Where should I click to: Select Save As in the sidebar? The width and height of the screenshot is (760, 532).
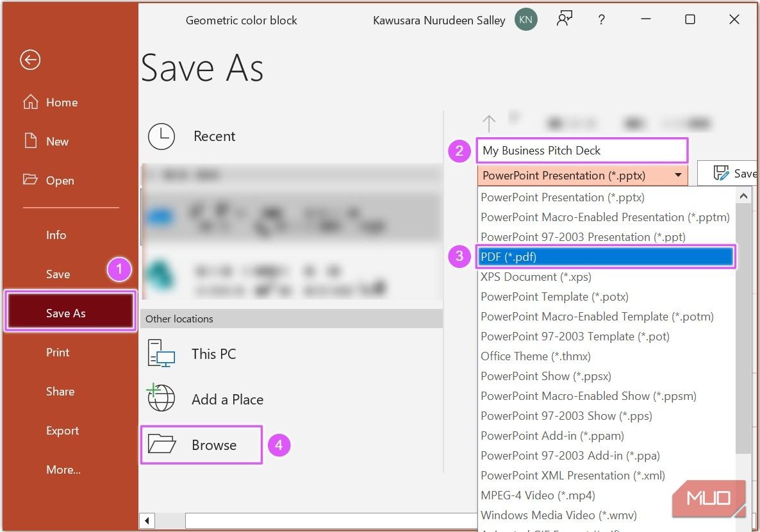pos(70,313)
